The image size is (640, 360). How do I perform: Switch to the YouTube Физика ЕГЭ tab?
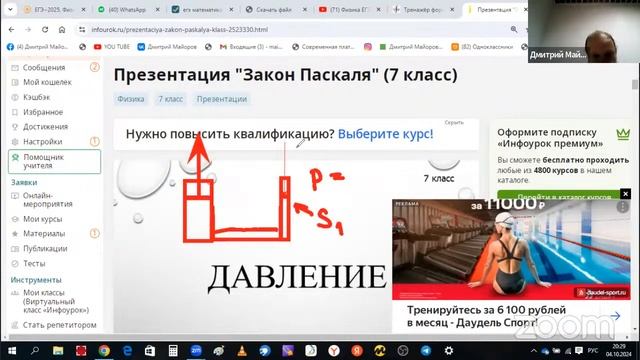click(x=348, y=9)
